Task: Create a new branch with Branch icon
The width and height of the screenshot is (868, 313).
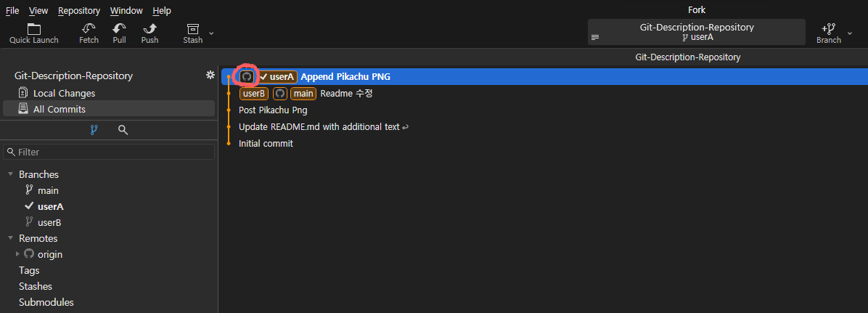Action: 828,28
